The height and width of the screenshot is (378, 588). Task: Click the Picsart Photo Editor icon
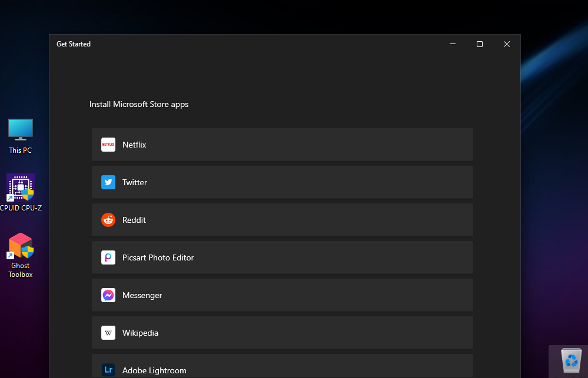(x=108, y=257)
